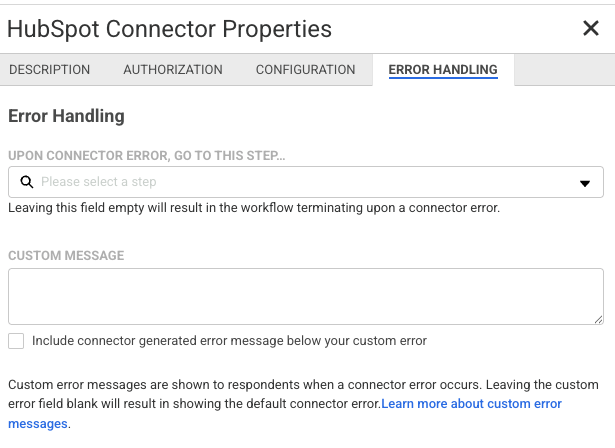Grab the Custom Message resize handle
The width and height of the screenshot is (615, 448).
coord(598,319)
